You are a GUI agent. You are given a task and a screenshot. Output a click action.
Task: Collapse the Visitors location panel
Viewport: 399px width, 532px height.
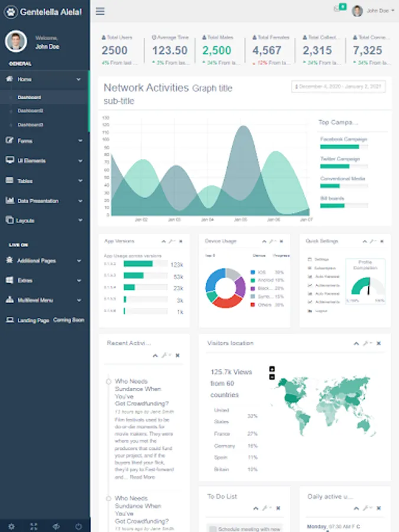[x=356, y=343]
